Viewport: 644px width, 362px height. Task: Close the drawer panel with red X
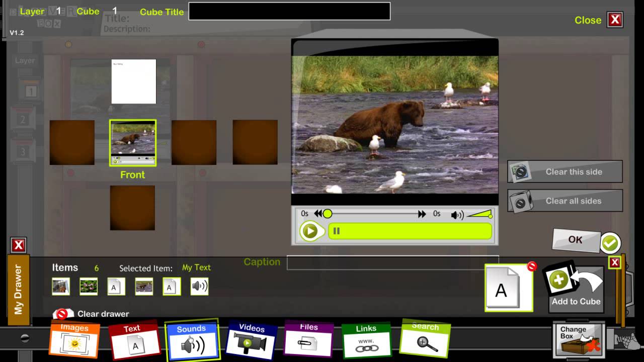point(19,245)
